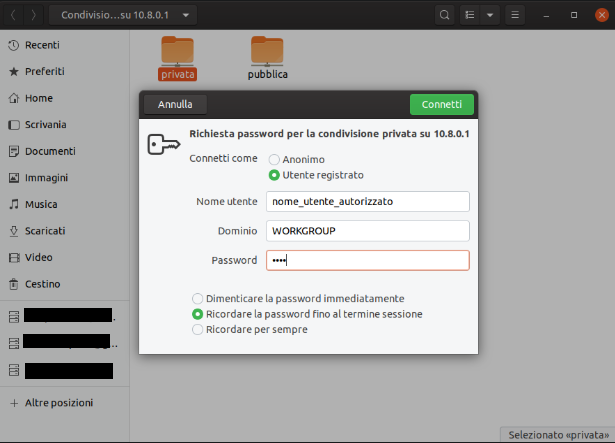
Task: Select the pubblica shared folder icon
Action: point(267,50)
